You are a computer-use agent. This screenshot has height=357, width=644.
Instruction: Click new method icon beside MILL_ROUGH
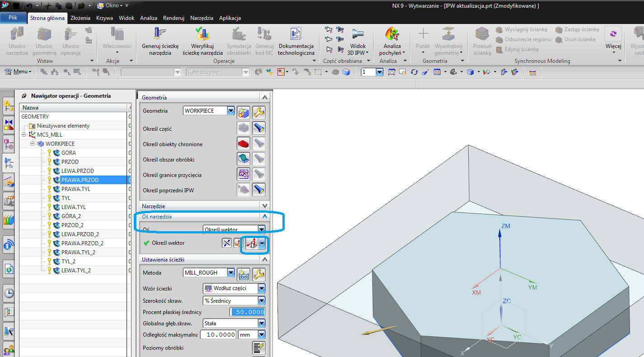[244, 274]
